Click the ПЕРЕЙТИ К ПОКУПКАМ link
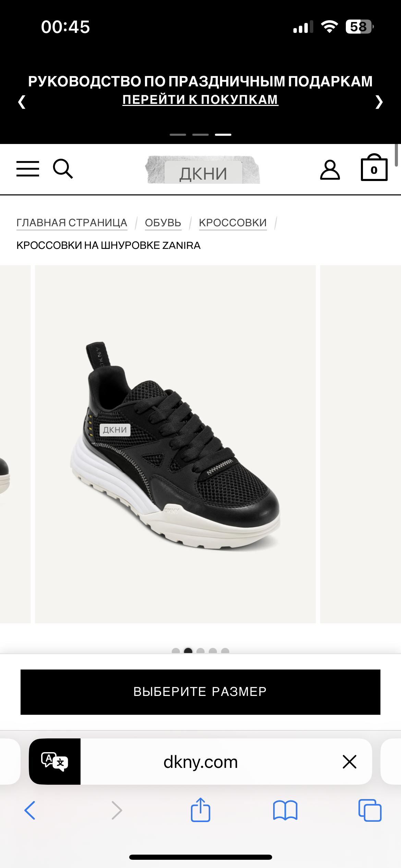 pyautogui.click(x=200, y=99)
